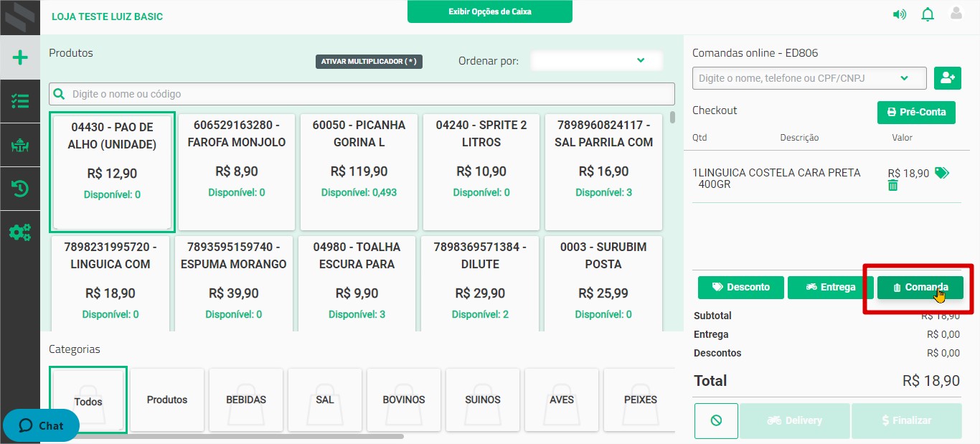The height and width of the screenshot is (444, 980).
Task: Open the tables/restaurant sidebar icon
Action: (19, 144)
